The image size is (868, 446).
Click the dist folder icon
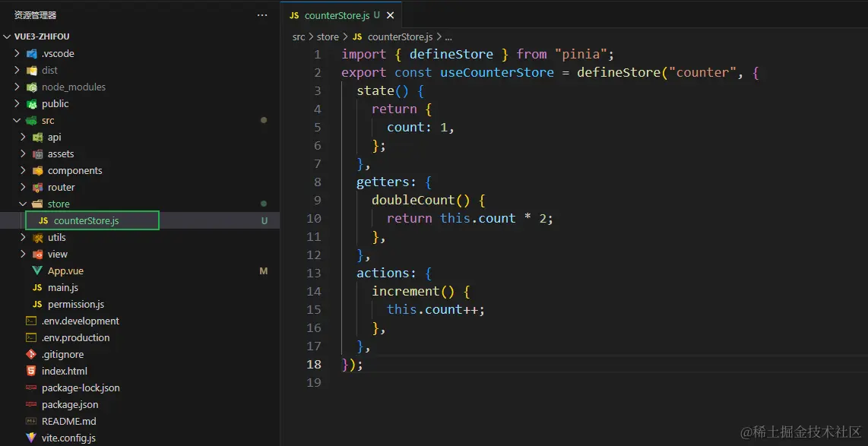click(x=32, y=70)
